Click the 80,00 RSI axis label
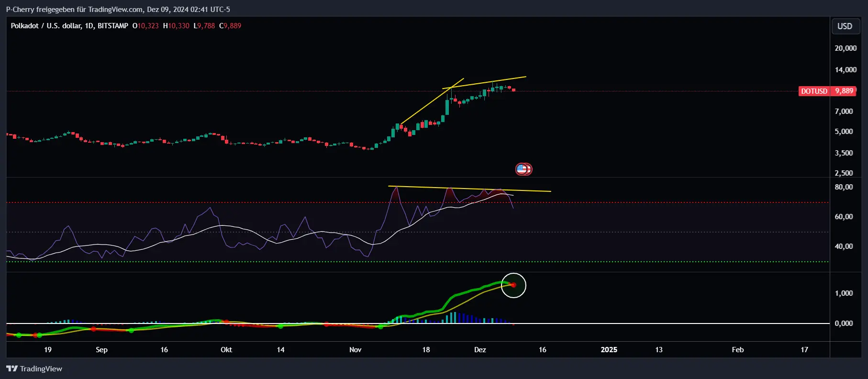868x379 pixels. coord(844,187)
